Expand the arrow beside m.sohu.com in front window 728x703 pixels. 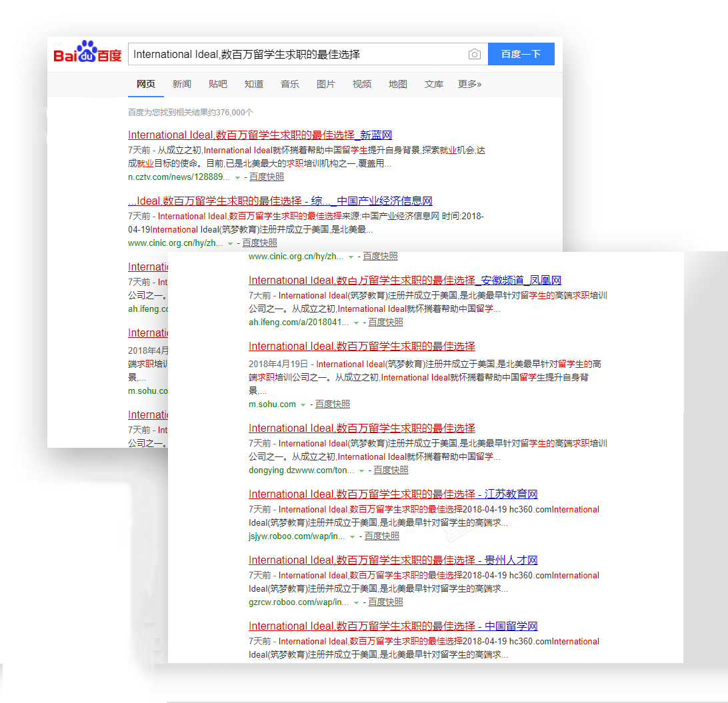click(x=303, y=404)
